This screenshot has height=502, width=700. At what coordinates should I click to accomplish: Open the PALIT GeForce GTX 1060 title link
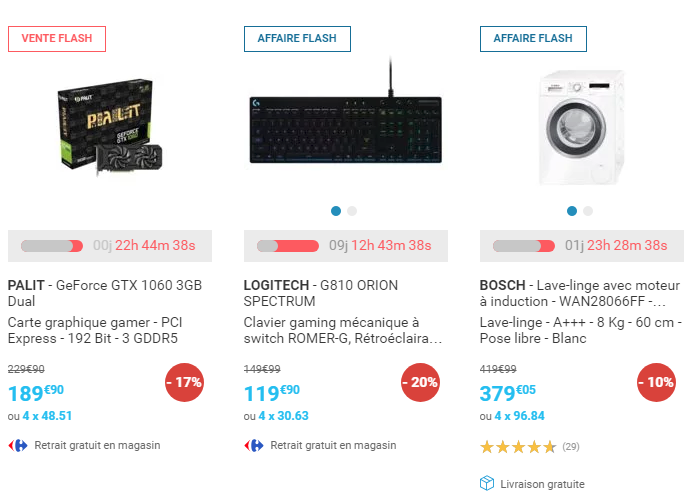coord(105,293)
